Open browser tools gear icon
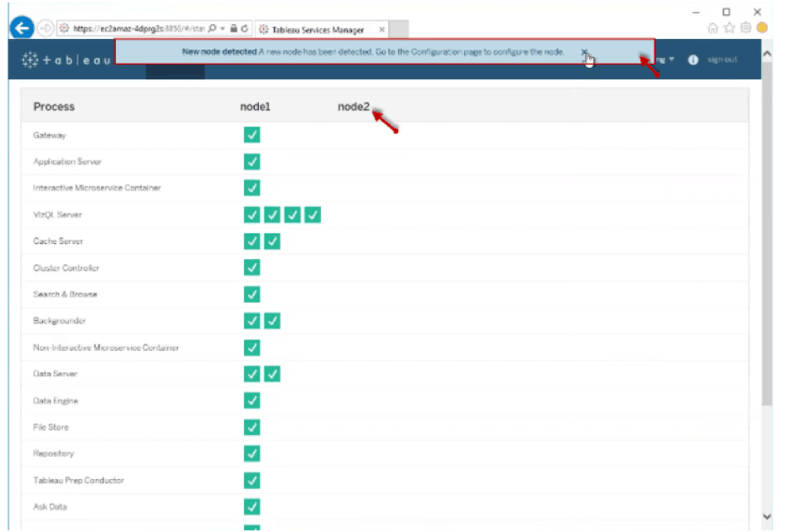This screenshot has width=786, height=532. coord(746,28)
